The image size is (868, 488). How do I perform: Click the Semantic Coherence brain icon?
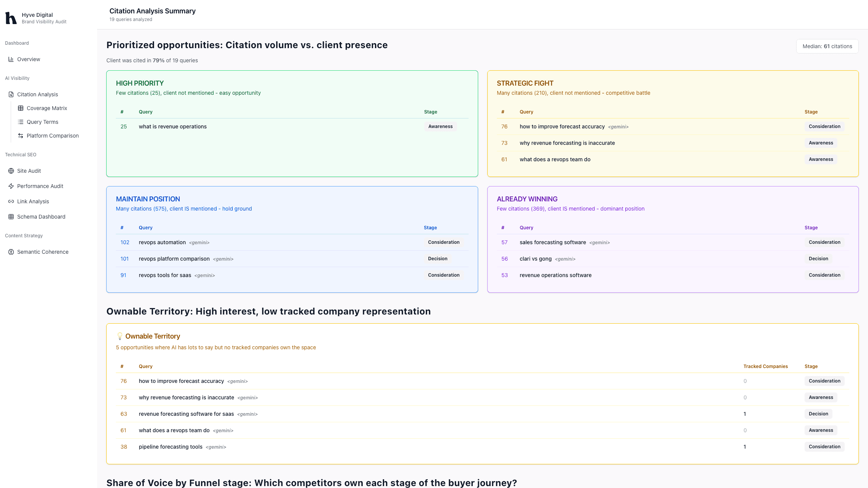11,252
